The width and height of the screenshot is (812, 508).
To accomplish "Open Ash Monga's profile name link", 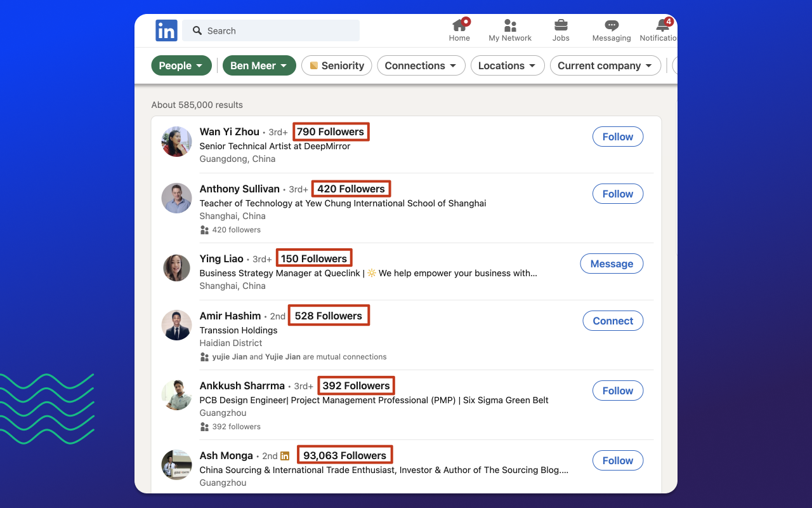I will tap(226, 455).
